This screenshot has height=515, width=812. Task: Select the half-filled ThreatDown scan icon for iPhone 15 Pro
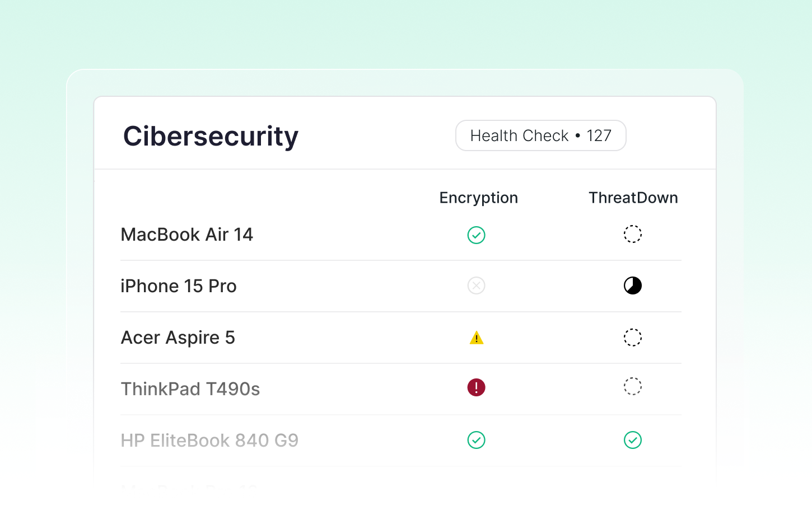[632, 285]
